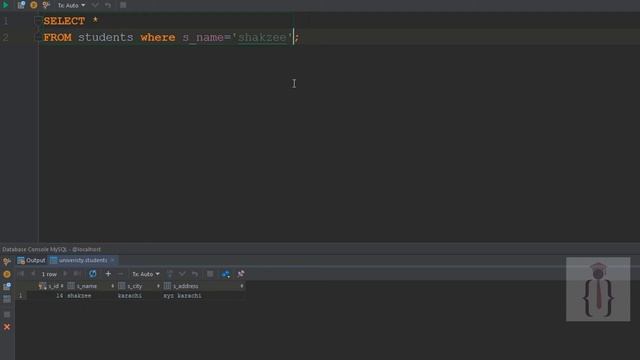This screenshot has width=640, height=360.
Task: Reload the result set with the refresh icon
Action: click(x=93, y=274)
